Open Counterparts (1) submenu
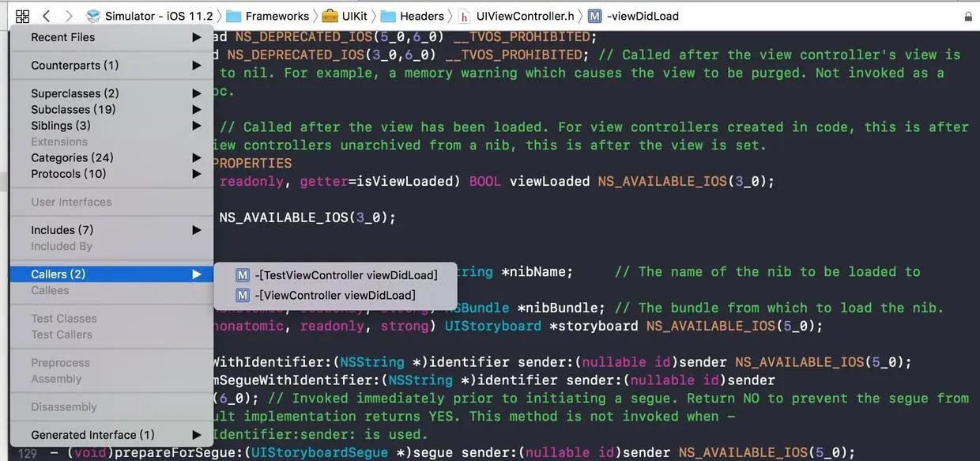Image resolution: width=980 pixels, height=461 pixels. (x=111, y=66)
